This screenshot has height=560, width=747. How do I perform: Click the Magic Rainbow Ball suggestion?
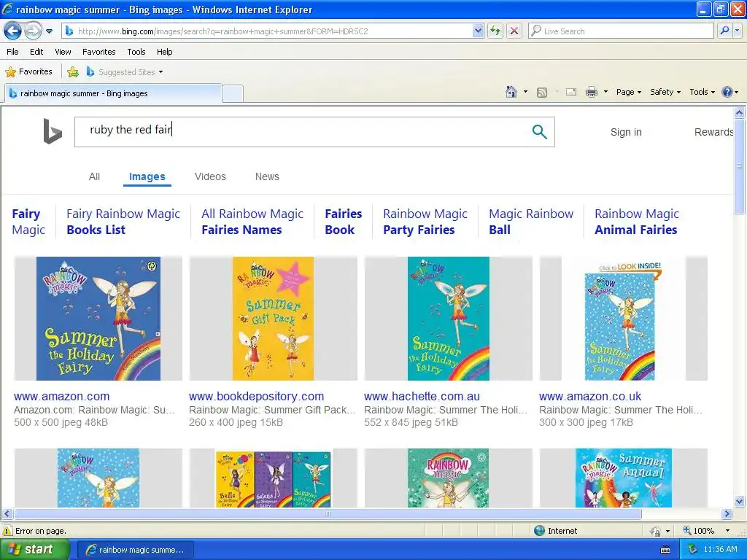[x=531, y=222]
